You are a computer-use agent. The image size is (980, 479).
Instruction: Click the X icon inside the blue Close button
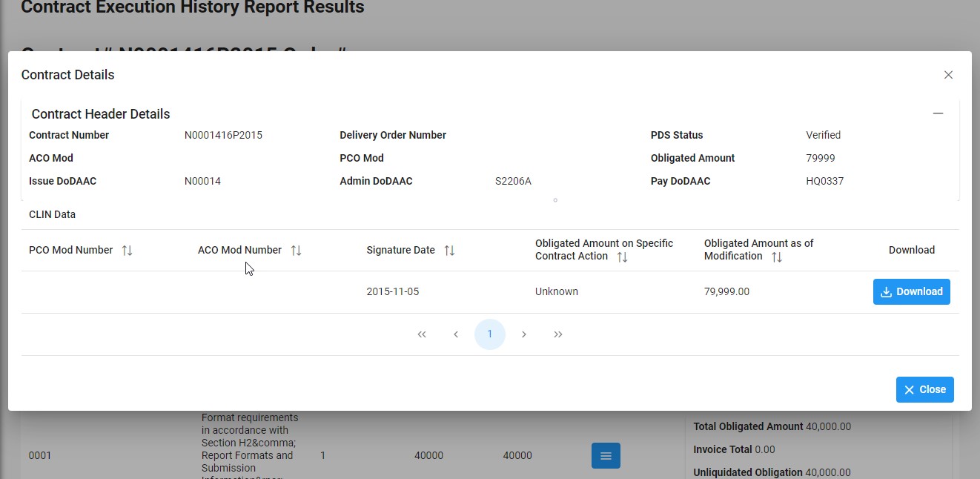tap(910, 389)
